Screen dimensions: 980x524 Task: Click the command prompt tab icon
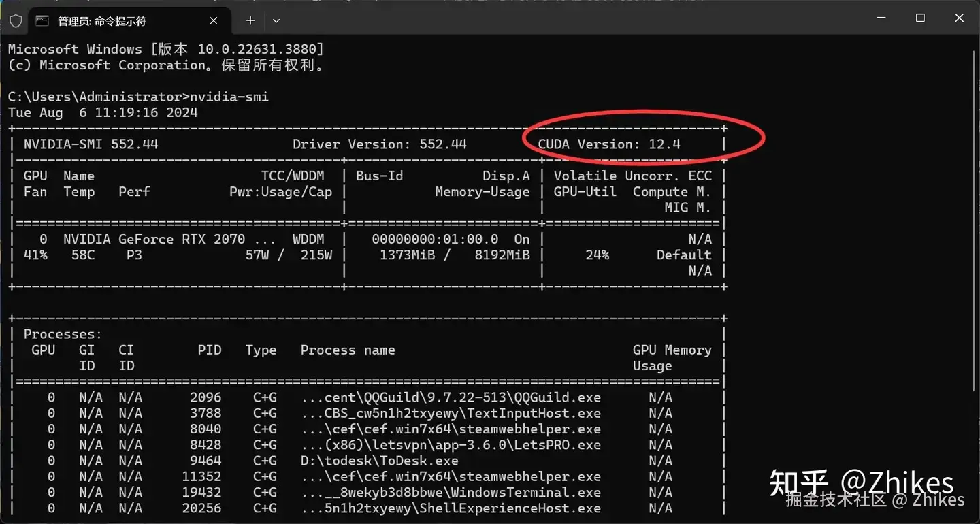pyautogui.click(x=42, y=20)
